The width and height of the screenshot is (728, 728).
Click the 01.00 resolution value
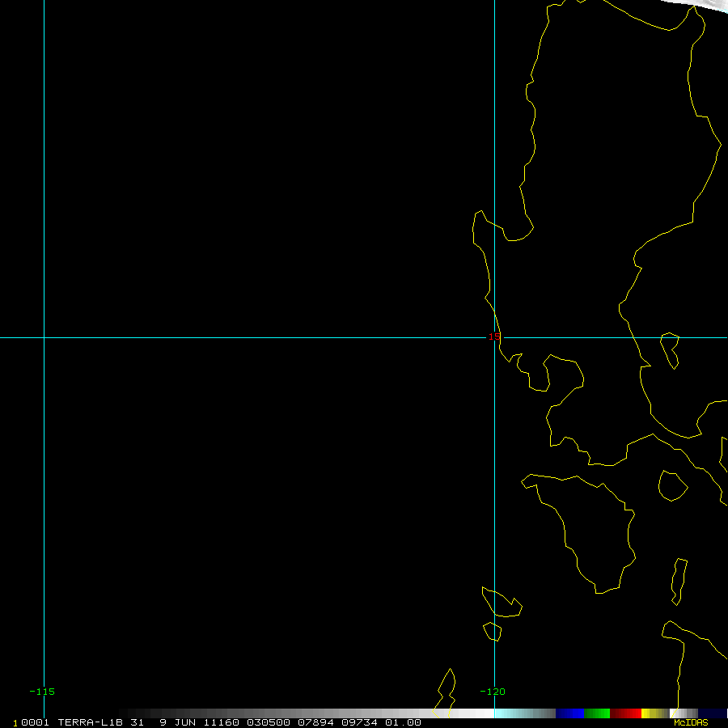coord(403,722)
